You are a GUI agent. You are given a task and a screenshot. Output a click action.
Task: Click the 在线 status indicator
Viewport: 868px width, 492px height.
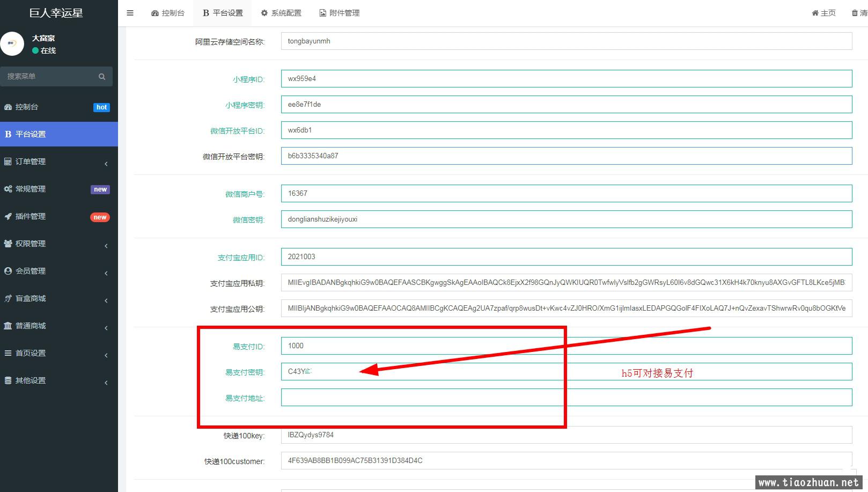point(44,50)
